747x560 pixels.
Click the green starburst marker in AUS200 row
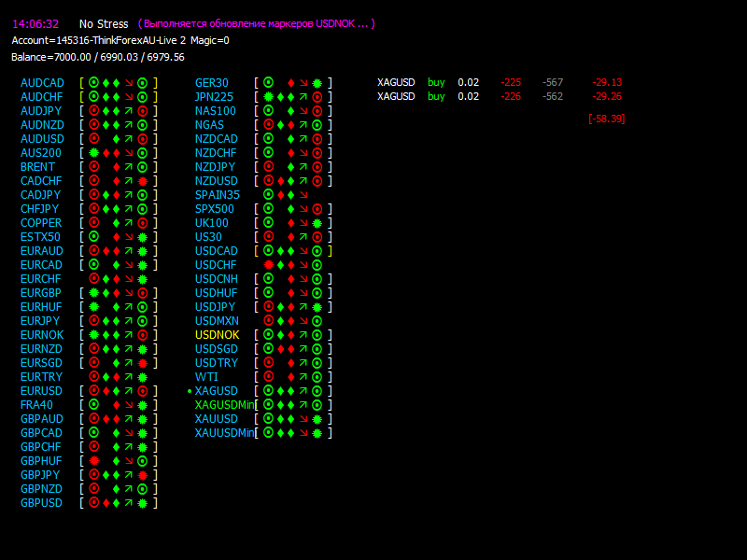click(x=94, y=153)
